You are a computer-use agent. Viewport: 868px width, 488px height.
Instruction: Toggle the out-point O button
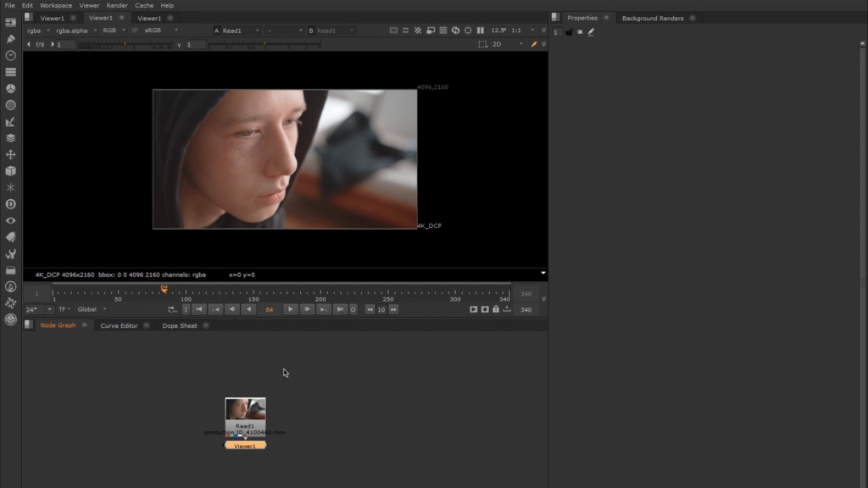pos(353,309)
